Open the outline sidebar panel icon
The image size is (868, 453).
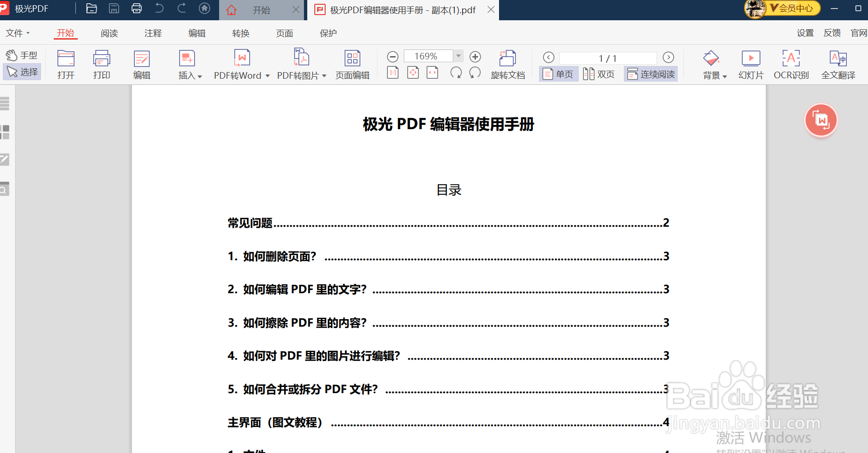pos(5,104)
